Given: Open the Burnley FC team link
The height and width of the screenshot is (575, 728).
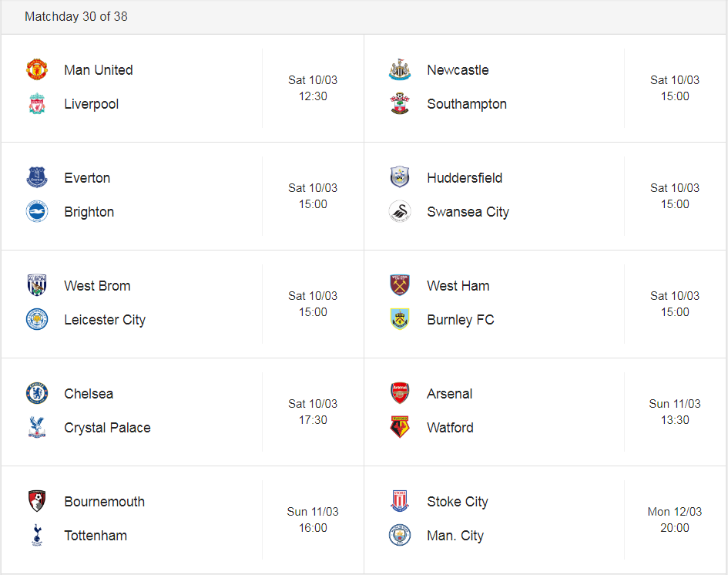Looking at the screenshot, I should (460, 320).
